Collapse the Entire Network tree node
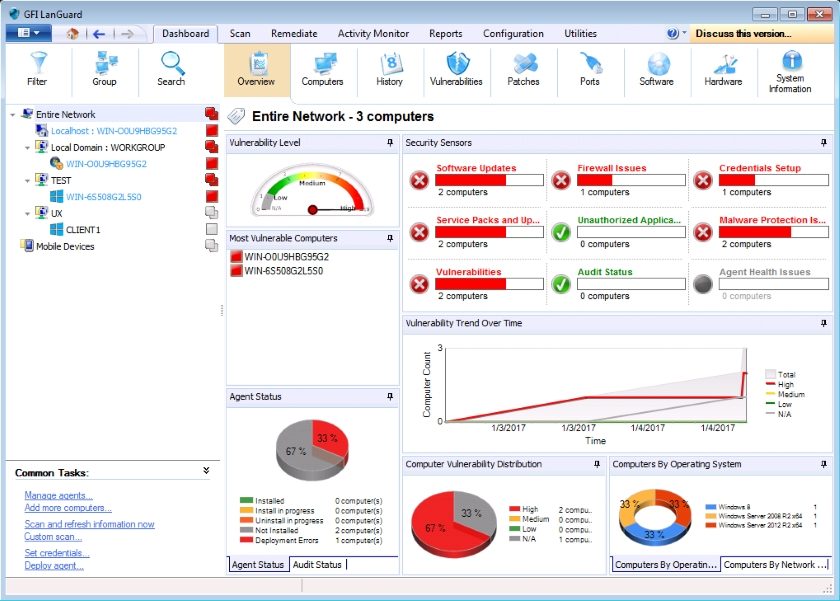The height and width of the screenshot is (601, 840). pos(12,115)
